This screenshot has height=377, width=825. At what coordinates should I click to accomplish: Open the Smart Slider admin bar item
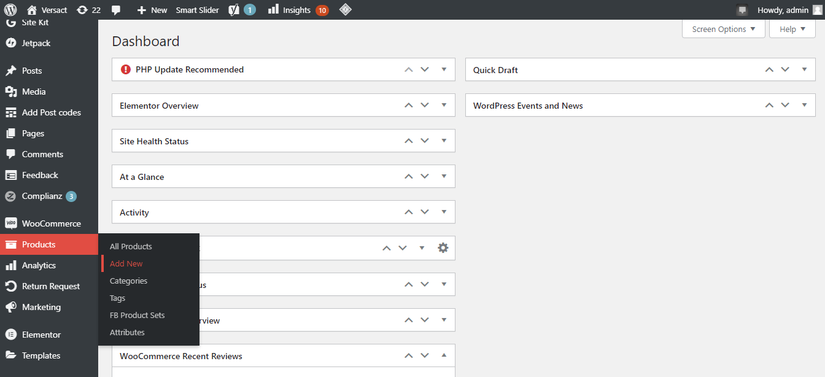pos(197,10)
